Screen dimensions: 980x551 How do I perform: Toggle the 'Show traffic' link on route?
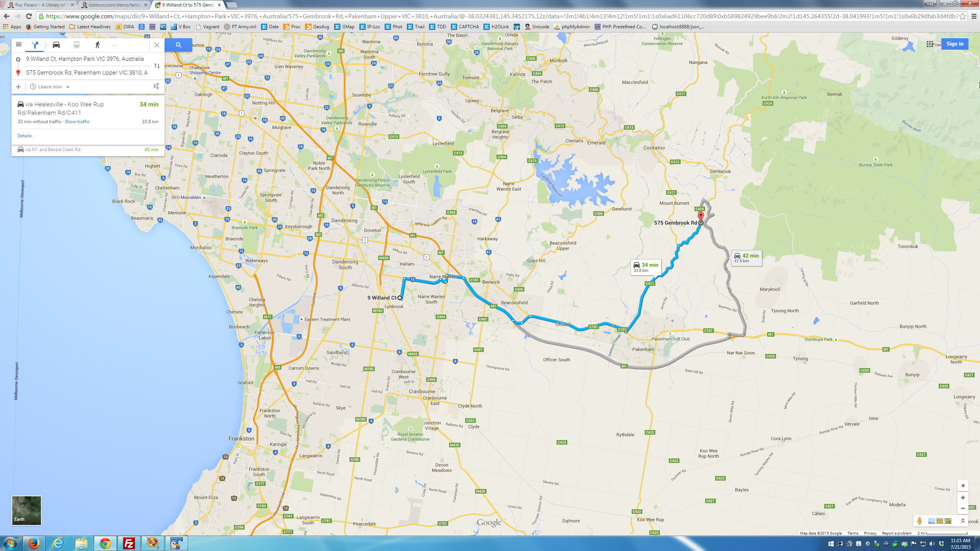pyautogui.click(x=76, y=122)
